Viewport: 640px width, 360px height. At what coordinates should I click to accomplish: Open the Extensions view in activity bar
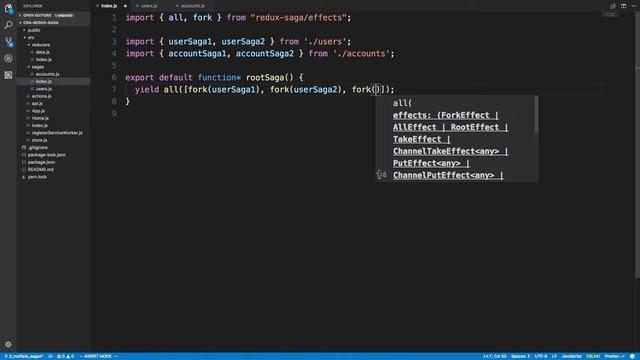[x=8, y=75]
